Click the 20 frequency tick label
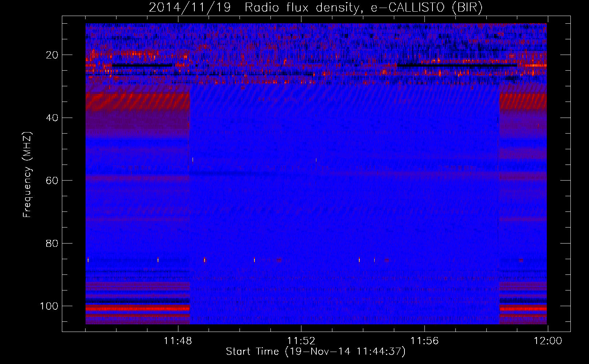The height and width of the screenshot is (364, 589). (x=52, y=55)
